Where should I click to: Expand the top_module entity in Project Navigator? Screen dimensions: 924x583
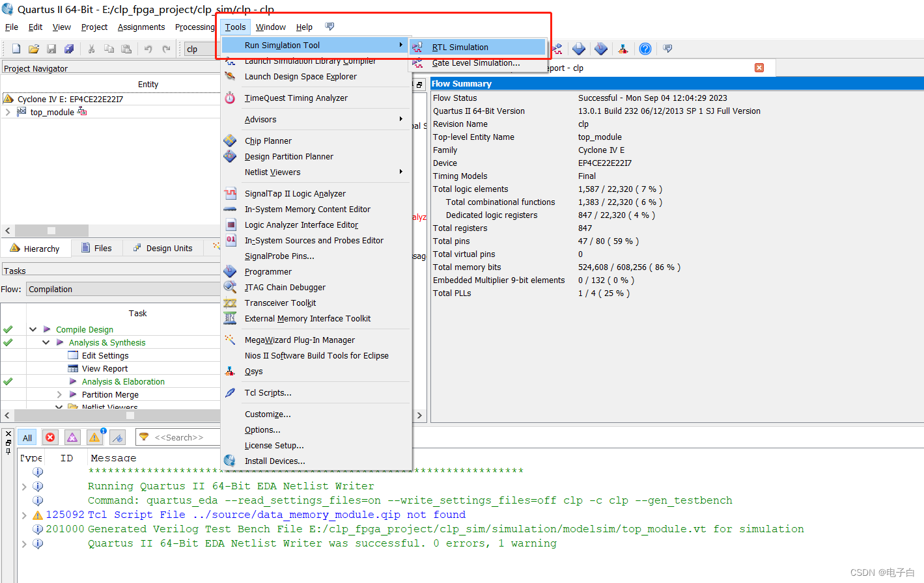click(x=7, y=112)
